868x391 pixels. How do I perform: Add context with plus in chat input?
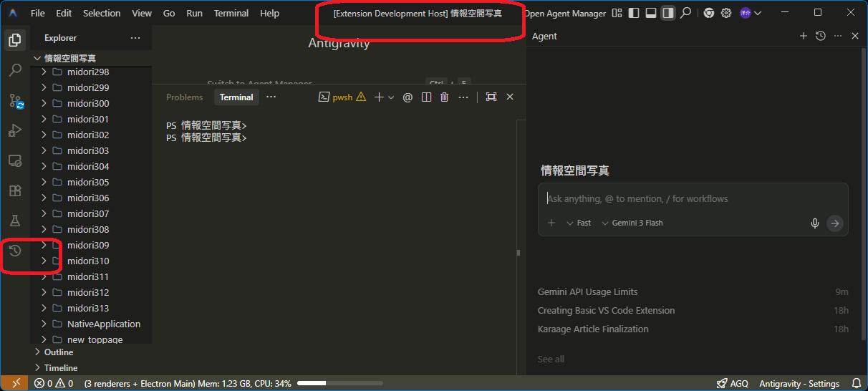(x=551, y=223)
